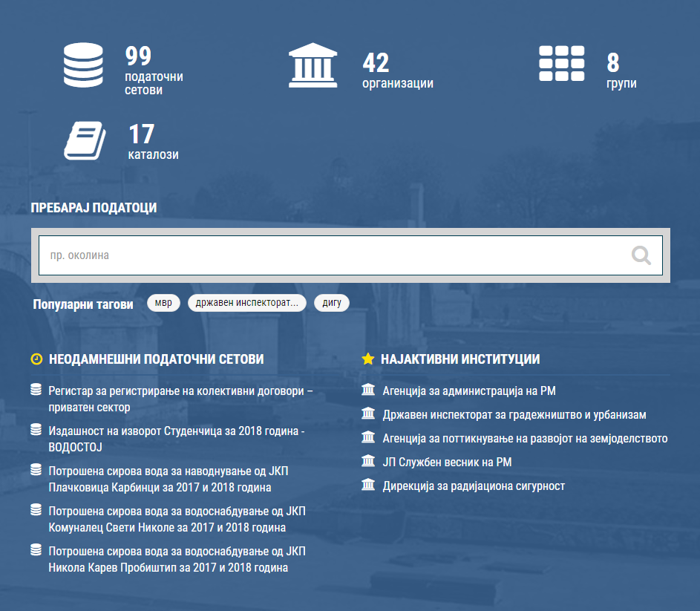The width and height of the screenshot is (700, 611).
Task: Select the дигу popular tag
Action: [x=331, y=303]
